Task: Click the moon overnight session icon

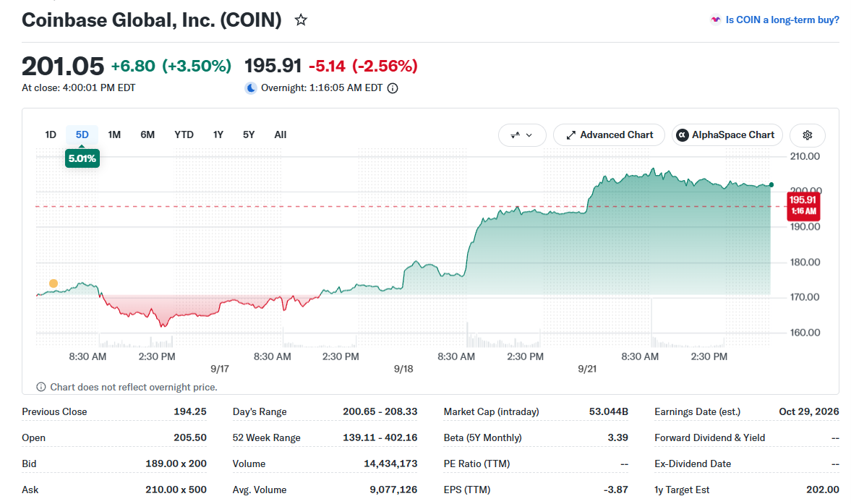Action: 251,88
